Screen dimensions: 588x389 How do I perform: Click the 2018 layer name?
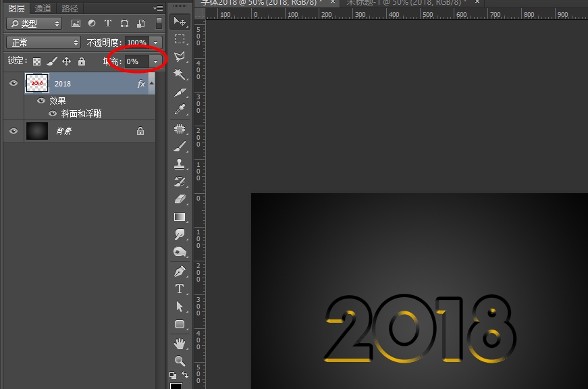tap(63, 84)
